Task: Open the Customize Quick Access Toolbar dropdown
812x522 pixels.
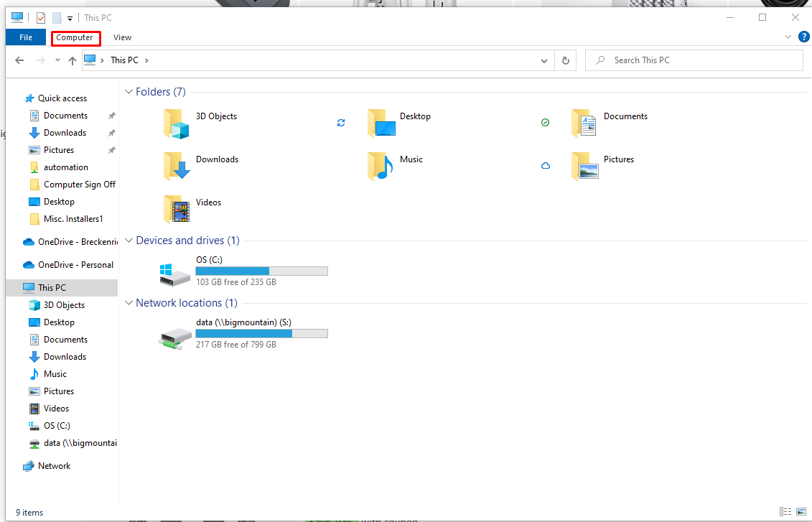Action: pos(69,18)
